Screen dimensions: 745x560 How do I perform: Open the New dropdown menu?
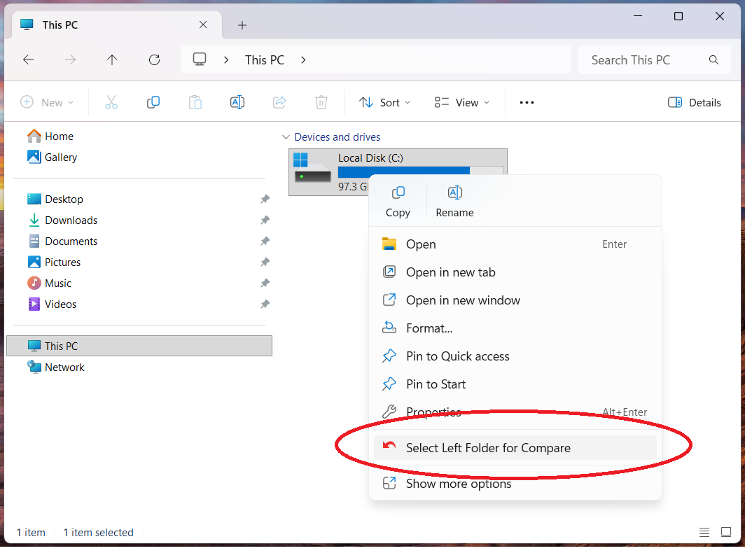[46, 102]
